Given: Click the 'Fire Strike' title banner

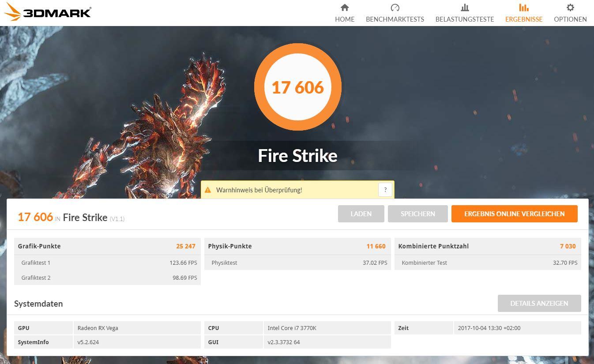Looking at the screenshot, I should (x=298, y=156).
